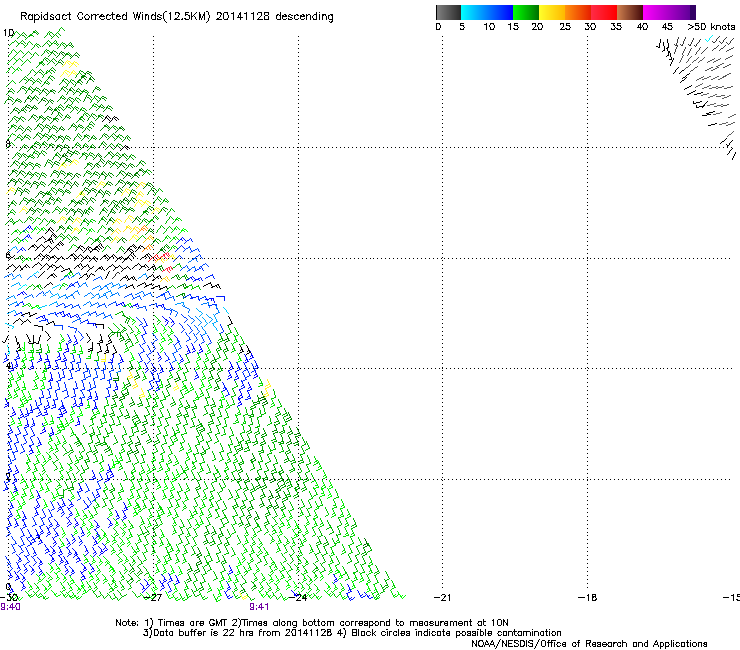The image size is (740, 650).
Task: Click the '>50 knots' legend label
Action: click(x=711, y=27)
